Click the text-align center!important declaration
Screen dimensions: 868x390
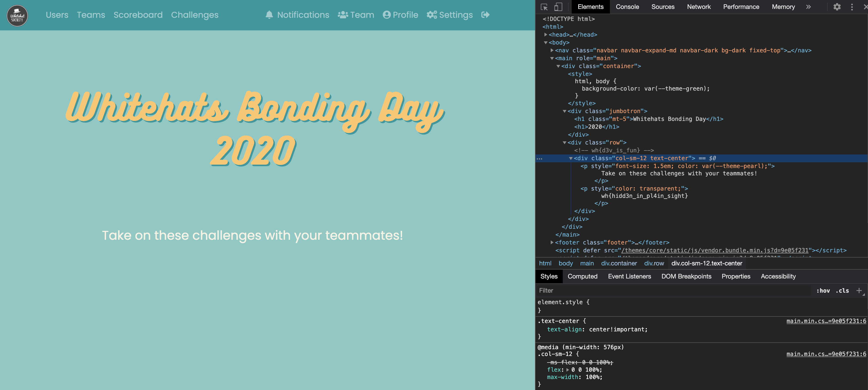(x=597, y=329)
